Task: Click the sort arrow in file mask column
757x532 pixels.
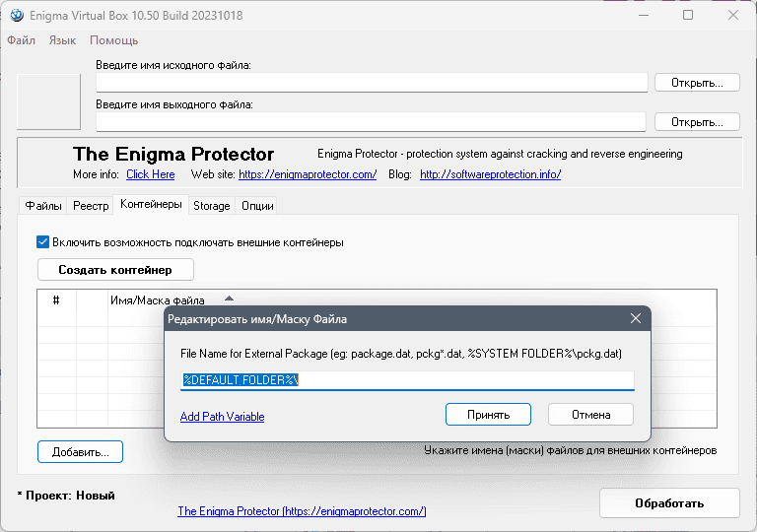Action: click(230, 299)
